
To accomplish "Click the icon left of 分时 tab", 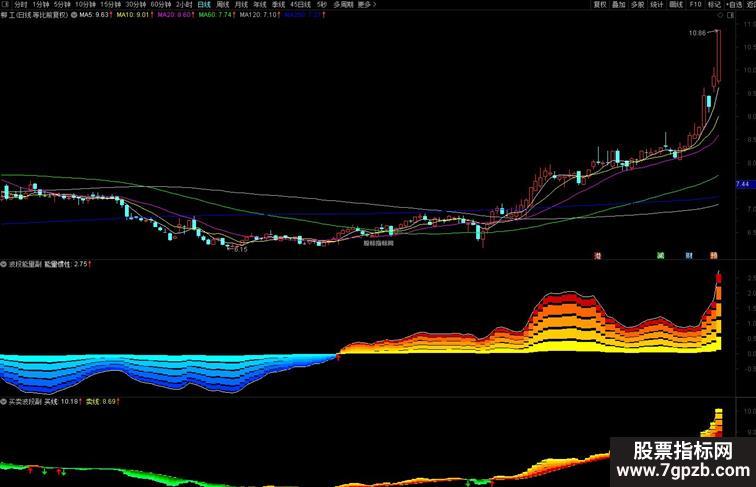I will click(6, 4).
